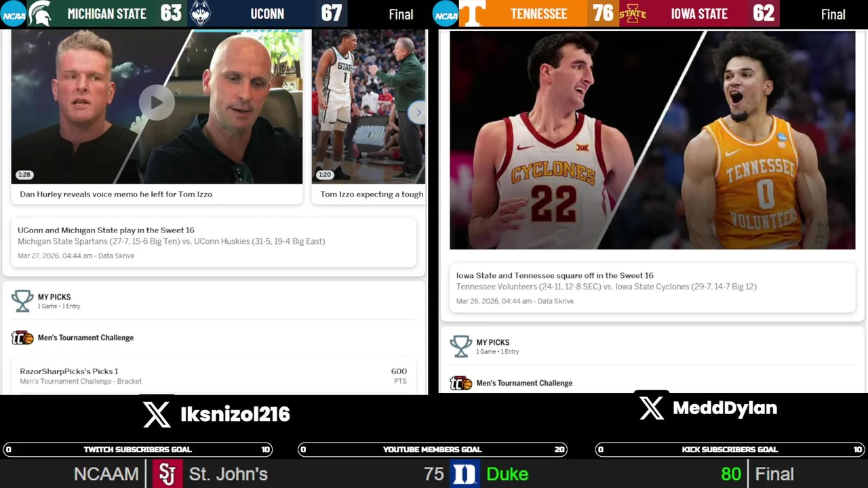Screen dimensions: 868x488
Task: Click St. John's score 75 in ticker
Action: pos(434,474)
